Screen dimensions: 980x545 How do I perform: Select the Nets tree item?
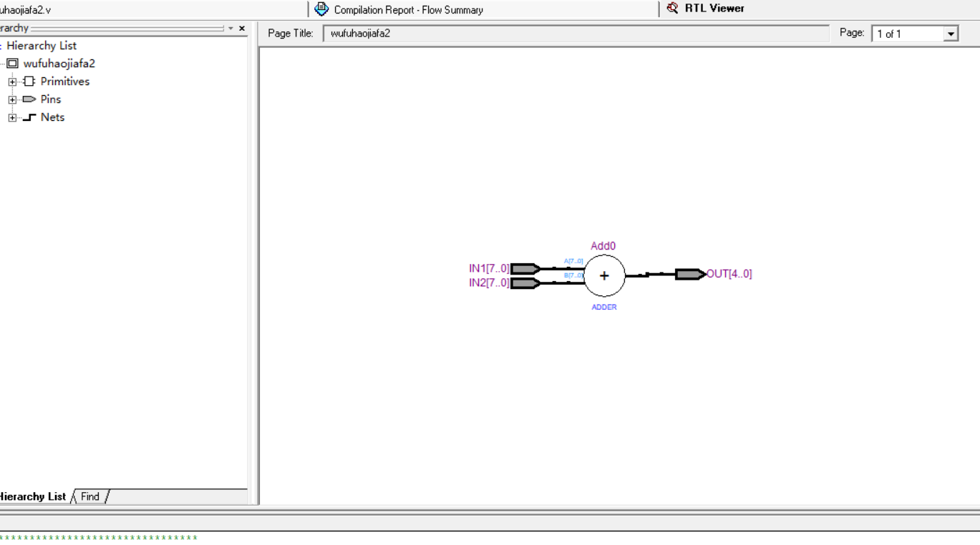(x=52, y=117)
